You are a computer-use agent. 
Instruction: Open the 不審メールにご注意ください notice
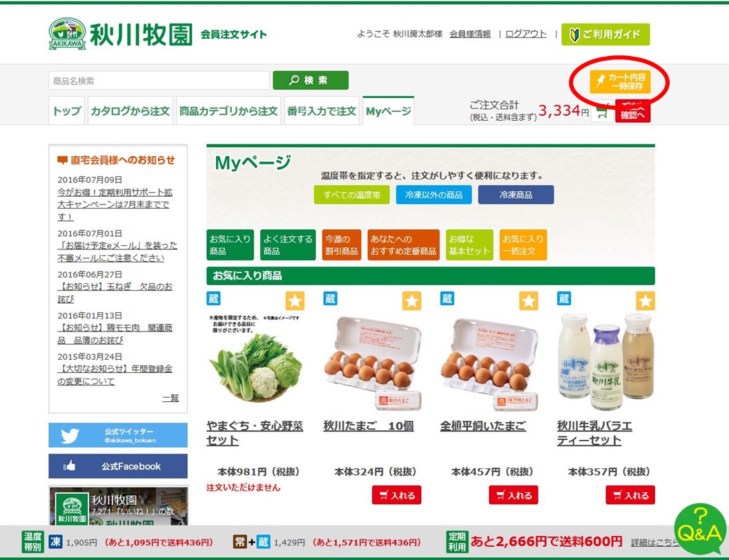click(117, 251)
